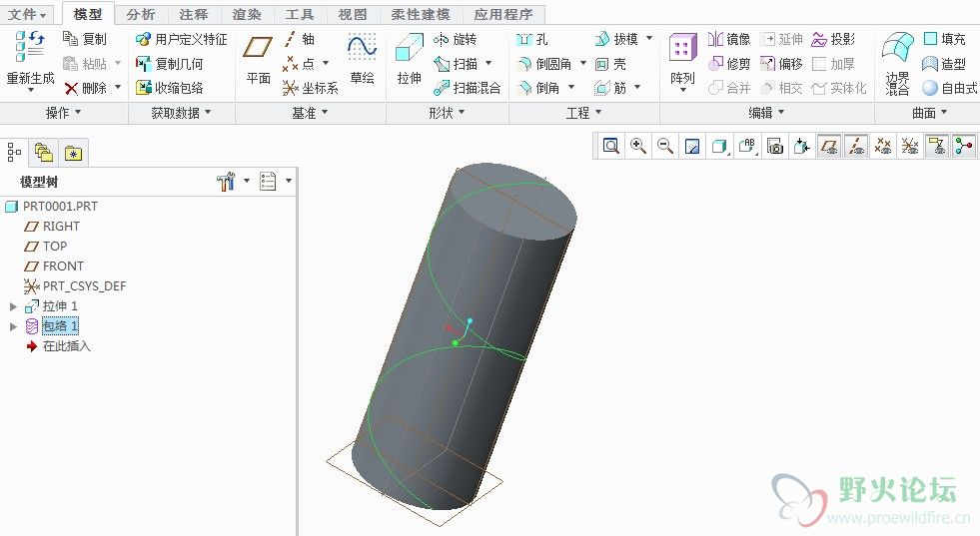Select the Revolve (旋转) tool
The height and width of the screenshot is (536, 980).
click(x=455, y=39)
